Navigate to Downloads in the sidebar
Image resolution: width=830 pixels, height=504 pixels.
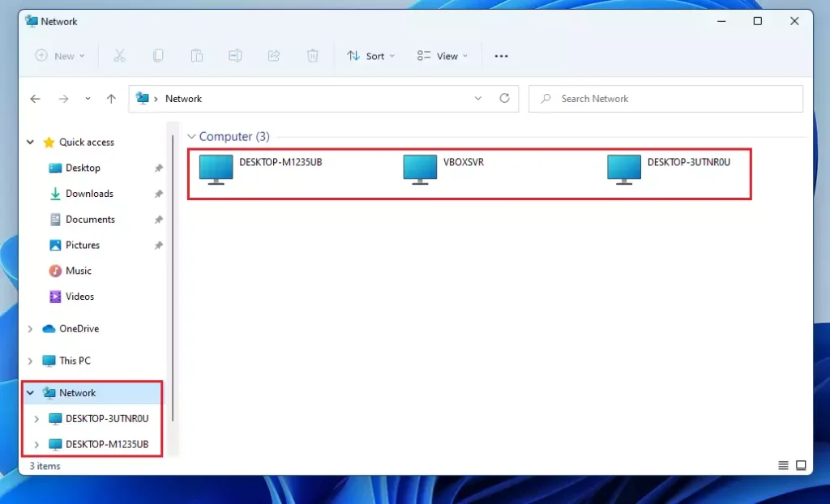click(x=89, y=193)
